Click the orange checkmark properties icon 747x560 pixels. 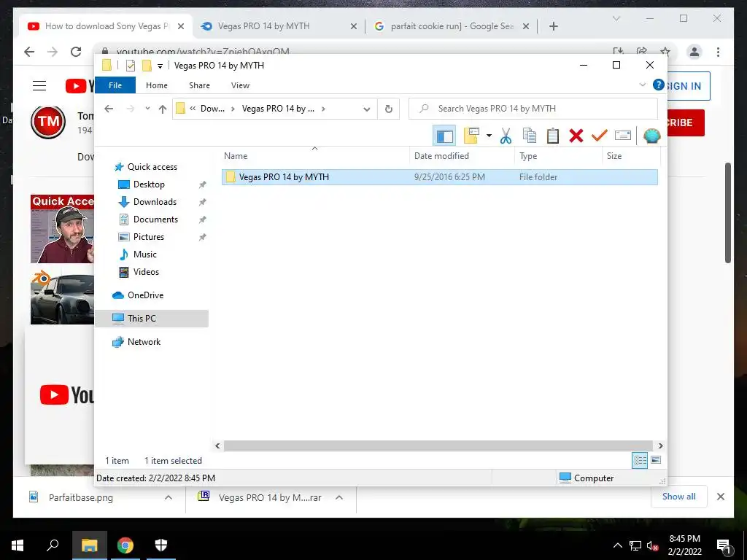(600, 136)
